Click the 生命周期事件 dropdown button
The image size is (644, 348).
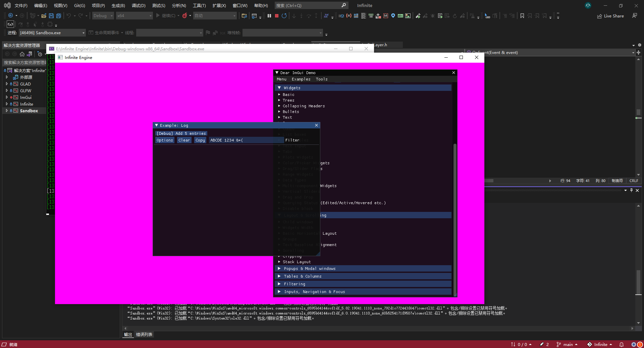[105, 33]
